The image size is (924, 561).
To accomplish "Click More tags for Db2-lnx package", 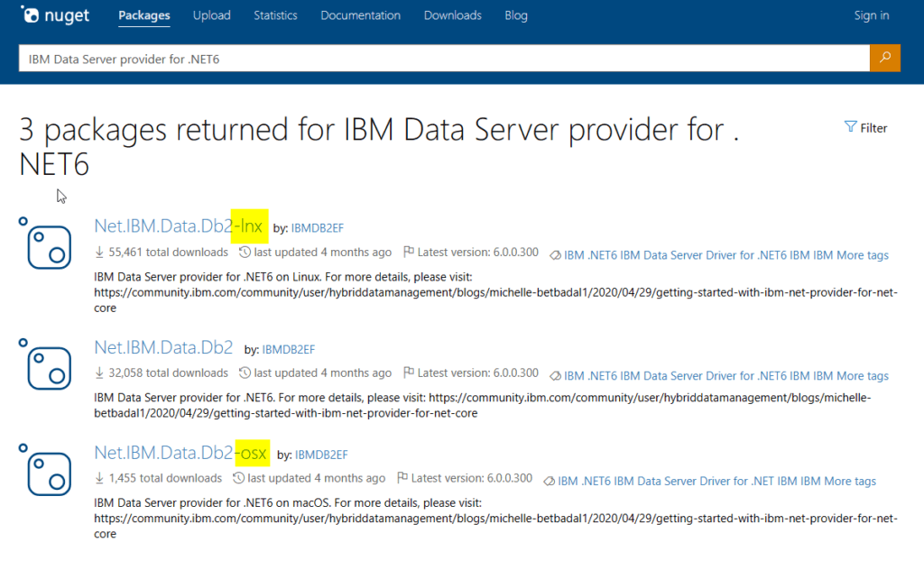I will (x=863, y=255).
